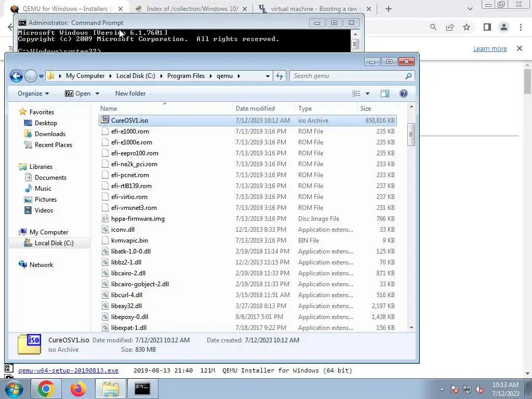Click the magnifier icon in Search qemu box

(x=408, y=76)
